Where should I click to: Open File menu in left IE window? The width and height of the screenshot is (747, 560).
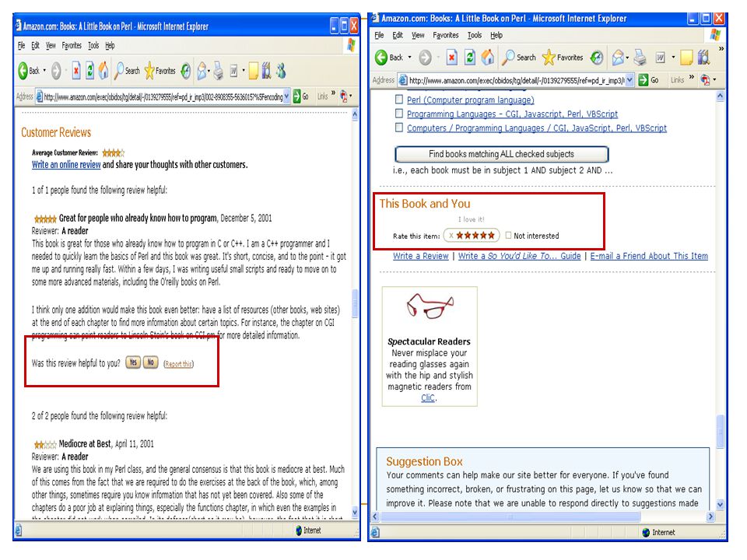pyautogui.click(x=22, y=46)
